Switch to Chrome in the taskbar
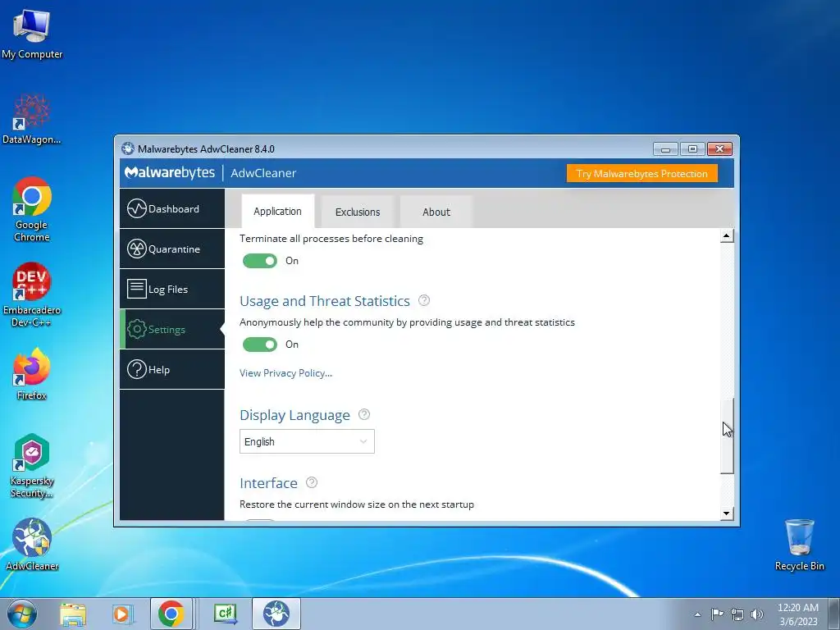The width and height of the screenshot is (840, 630). 171,614
